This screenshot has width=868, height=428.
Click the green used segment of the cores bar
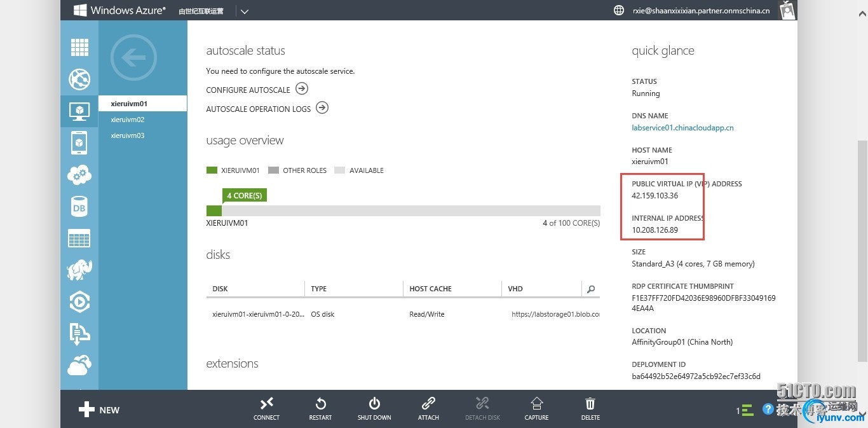coord(214,211)
